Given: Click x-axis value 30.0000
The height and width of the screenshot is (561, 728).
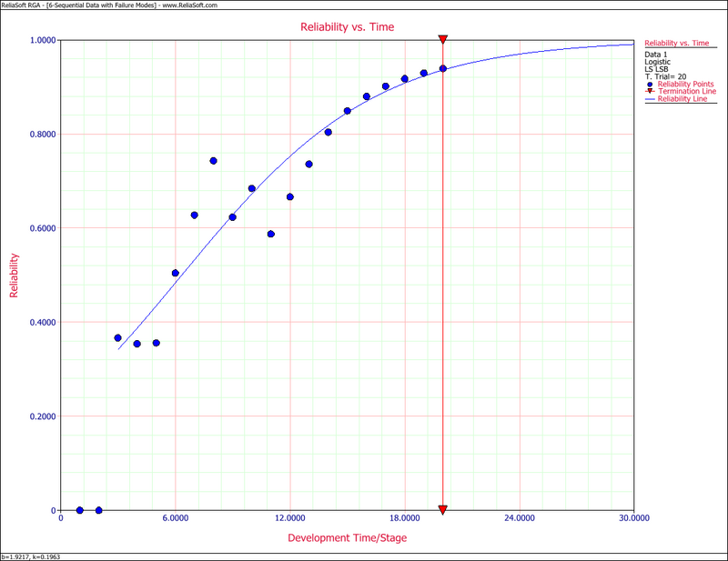Looking at the screenshot, I should tap(634, 518).
